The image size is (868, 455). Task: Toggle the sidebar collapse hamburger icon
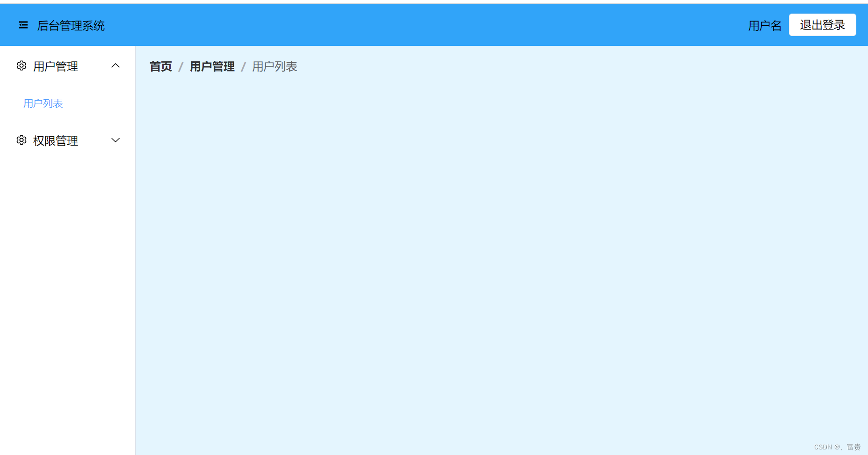pos(23,25)
